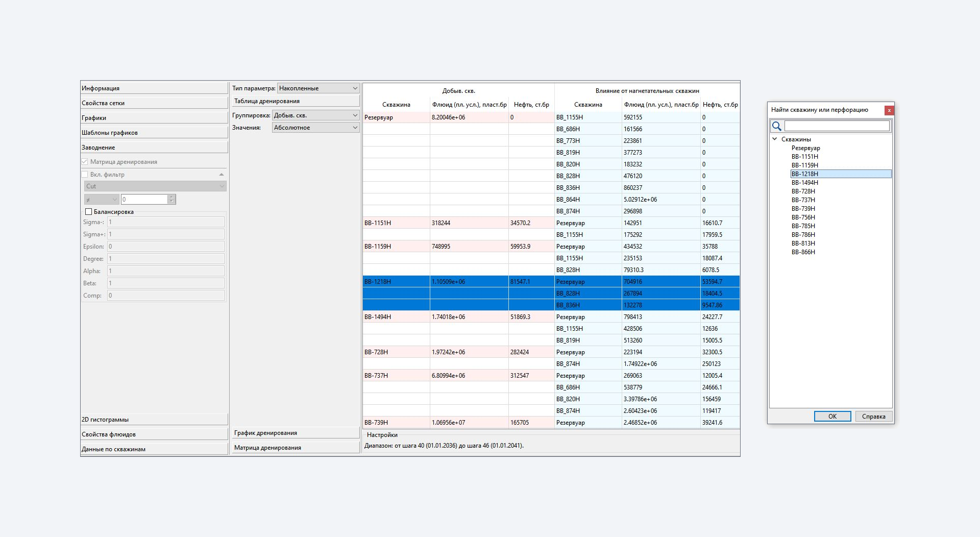980x537 pixels.
Task: Open the Данные по скважинам panel tab
Action: pyautogui.click(x=154, y=449)
